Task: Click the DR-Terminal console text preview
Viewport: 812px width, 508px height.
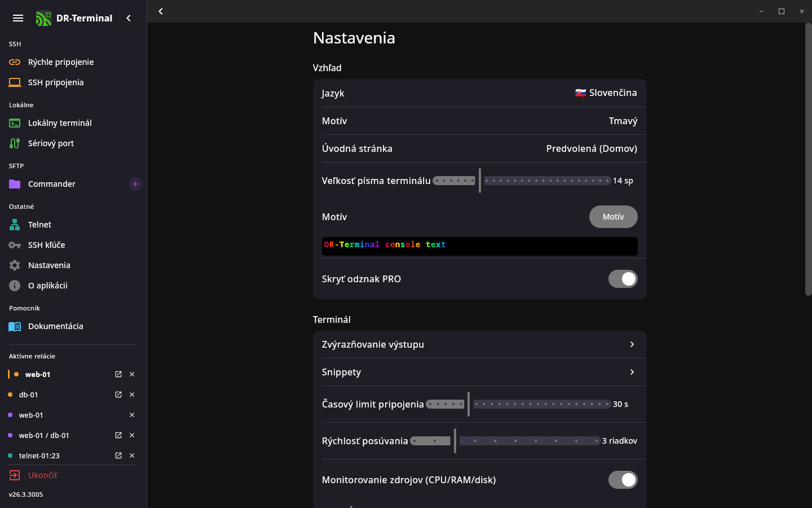Action: pyautogui.click(x=480, y=246)
